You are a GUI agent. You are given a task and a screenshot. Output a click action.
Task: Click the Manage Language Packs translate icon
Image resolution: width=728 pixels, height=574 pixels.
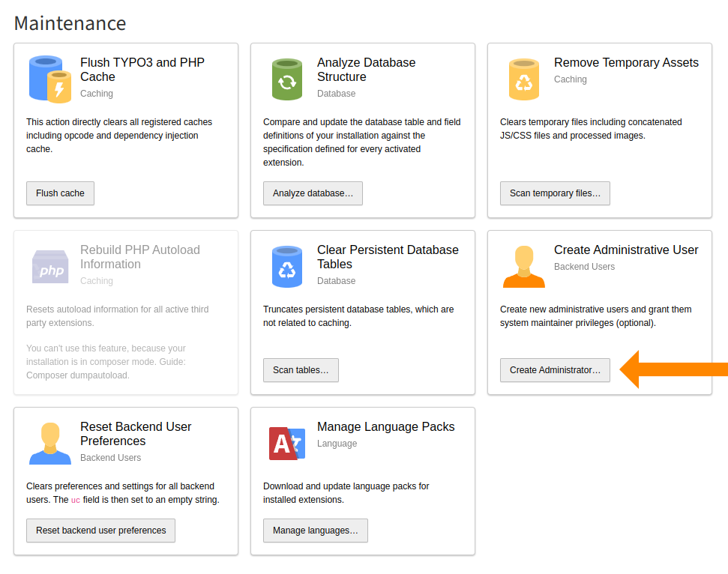tap(286, 442)
